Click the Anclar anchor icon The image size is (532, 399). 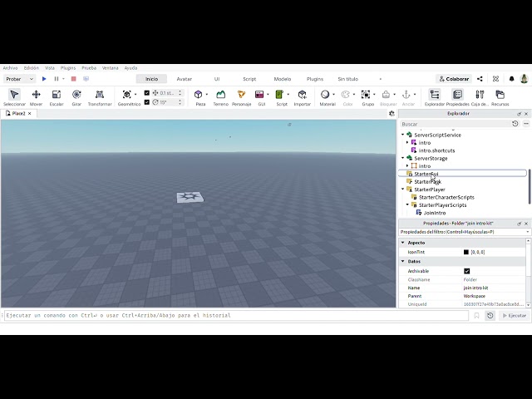click(406, 95)
